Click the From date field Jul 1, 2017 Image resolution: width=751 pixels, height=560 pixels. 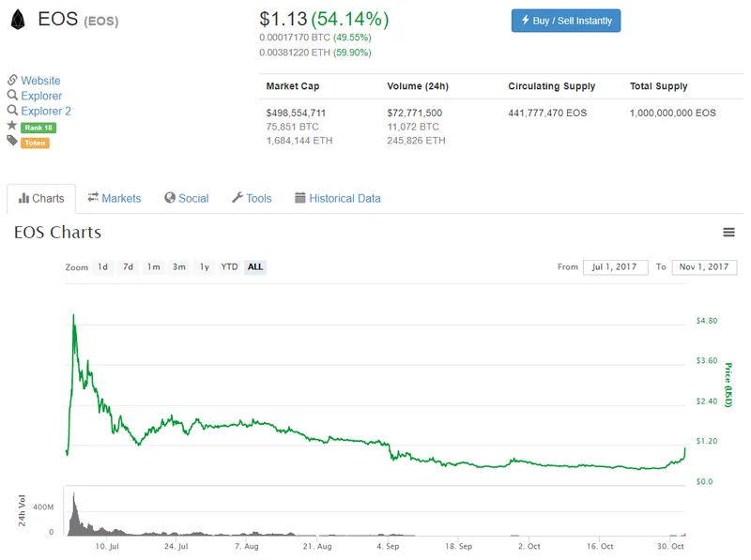pyautogui.click(x=615, y=267)
